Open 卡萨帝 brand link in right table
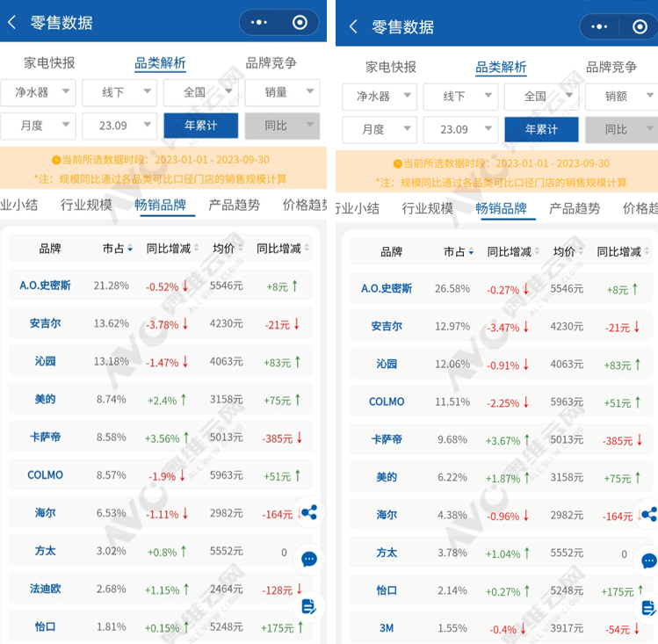Image resolution: width=658 pixels, height=644 pixels. tap(387, 439)
